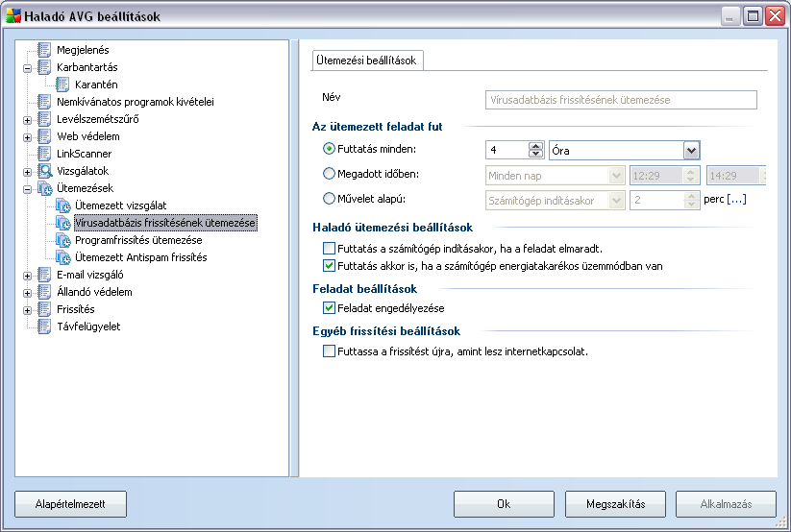Click the Ütemezett vizsgálat schedule icon
Screen dimensions: 791x532
63,206
